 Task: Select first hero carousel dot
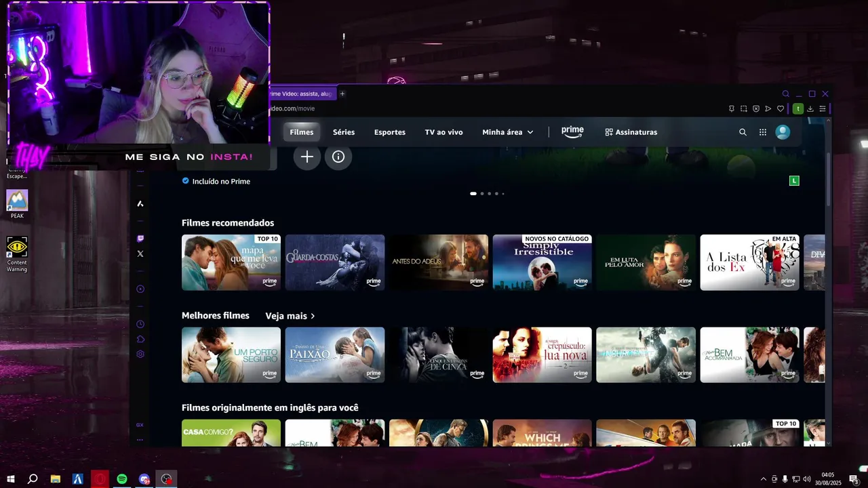473,194
